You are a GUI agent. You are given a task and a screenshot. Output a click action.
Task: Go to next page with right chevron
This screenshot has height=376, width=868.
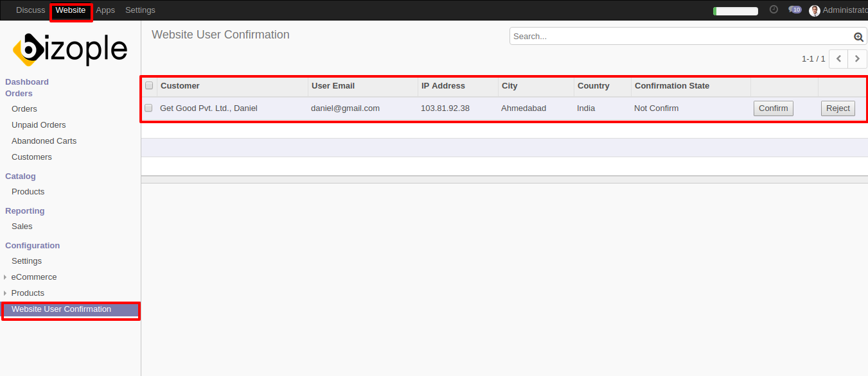pos(857,59)
